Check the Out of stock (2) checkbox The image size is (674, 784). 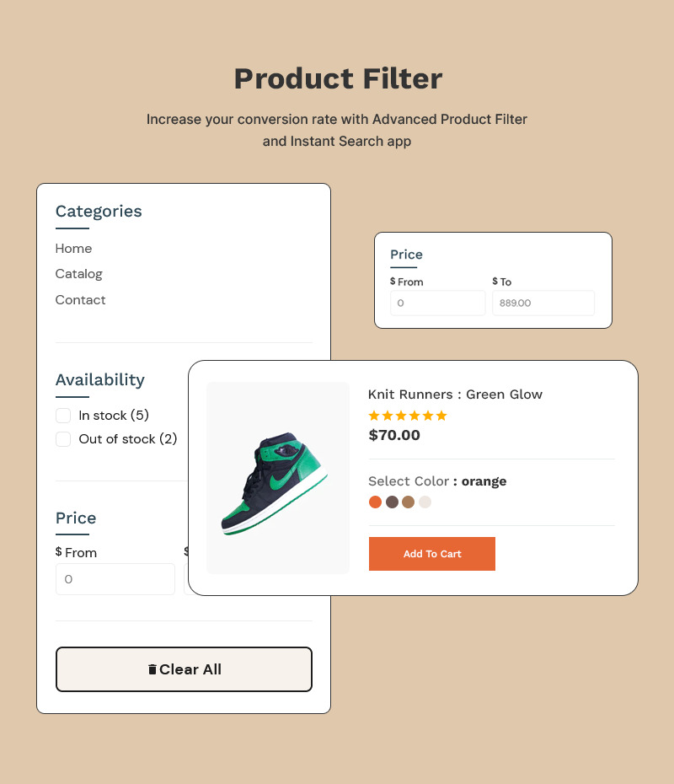click(63, 439)
